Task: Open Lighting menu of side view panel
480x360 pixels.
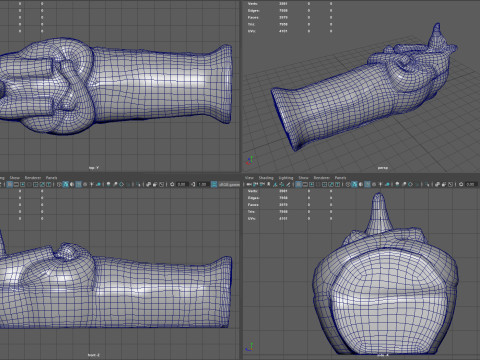Action: [x=286, y=178]
